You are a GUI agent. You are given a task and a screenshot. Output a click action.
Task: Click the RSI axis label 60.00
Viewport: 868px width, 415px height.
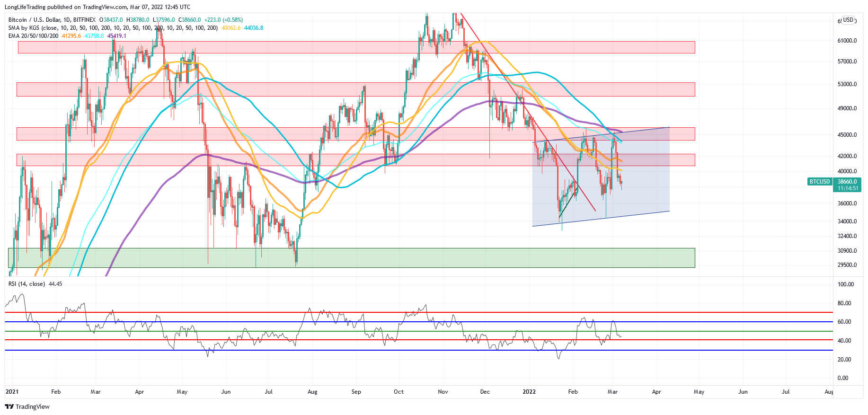pos(844,322)
